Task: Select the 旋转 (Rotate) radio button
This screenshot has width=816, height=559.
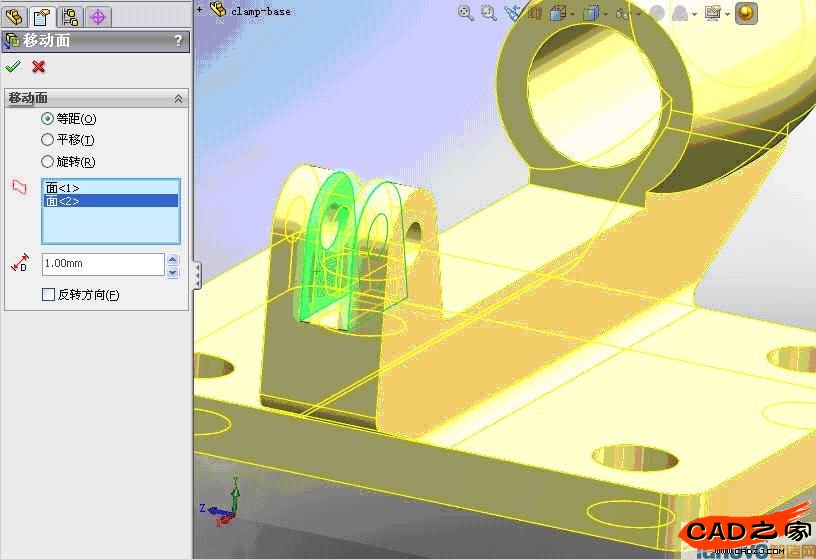Action: 48,162
